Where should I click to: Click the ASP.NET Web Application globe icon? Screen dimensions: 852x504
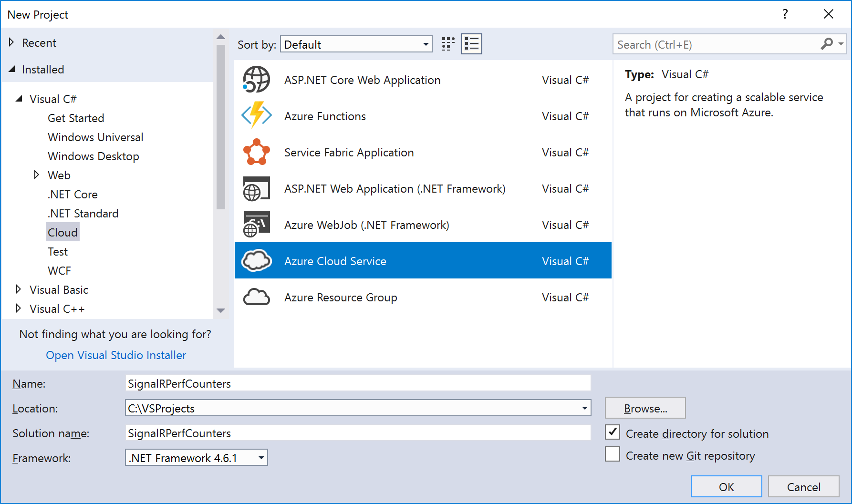256,188
